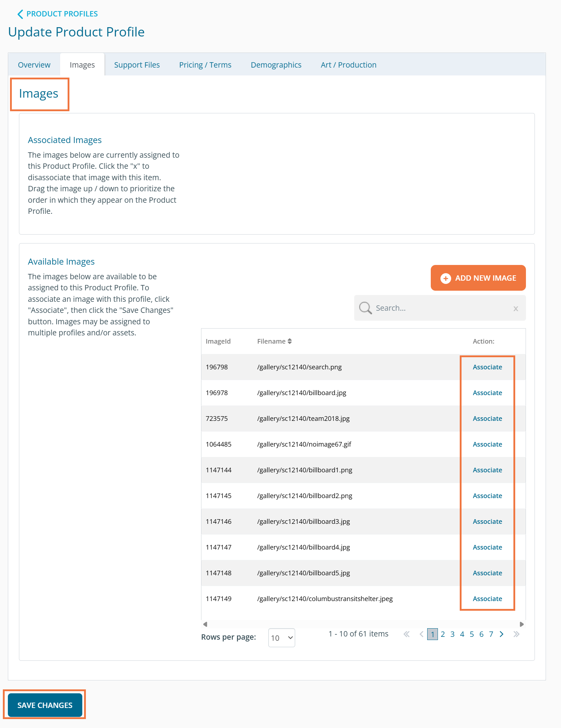This screenshot has width=561, height=728.
Task: Associate the columbustransitshelter.jpeg image
Action: pyautogui.click(x=487, y=599)
